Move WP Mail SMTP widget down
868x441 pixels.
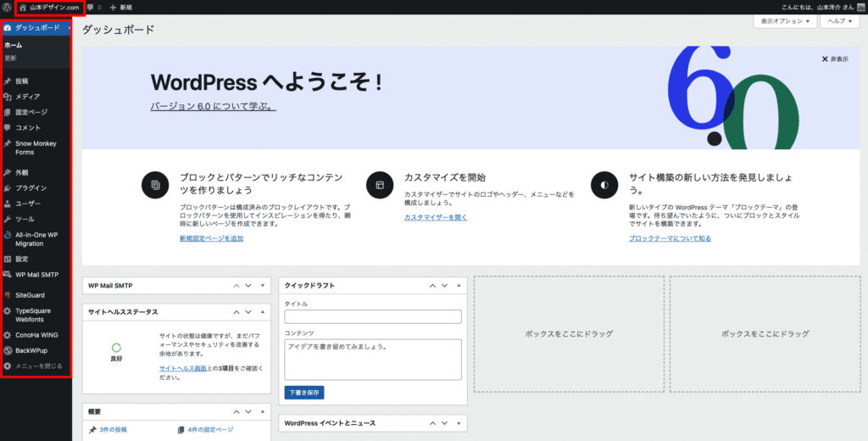click(x=248, y=286)
